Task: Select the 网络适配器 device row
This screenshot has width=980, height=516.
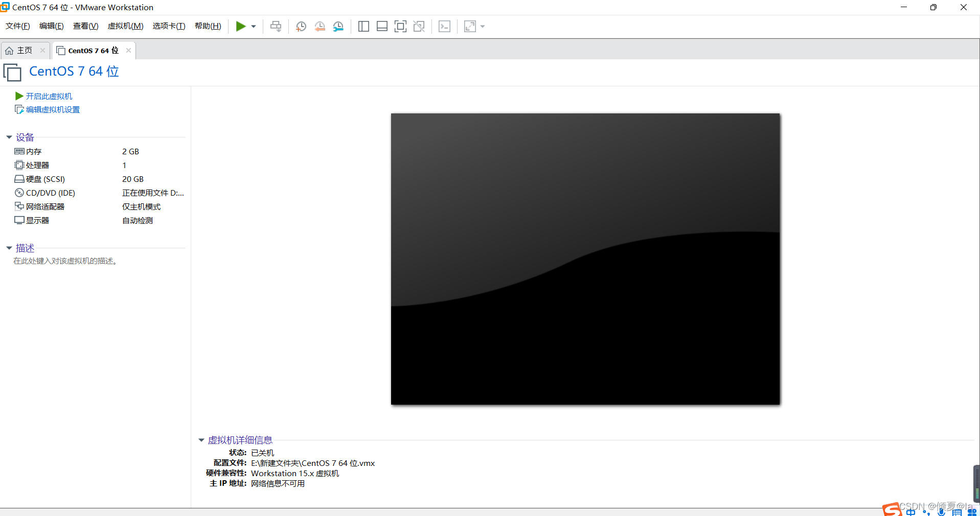Action: (99, 206)
